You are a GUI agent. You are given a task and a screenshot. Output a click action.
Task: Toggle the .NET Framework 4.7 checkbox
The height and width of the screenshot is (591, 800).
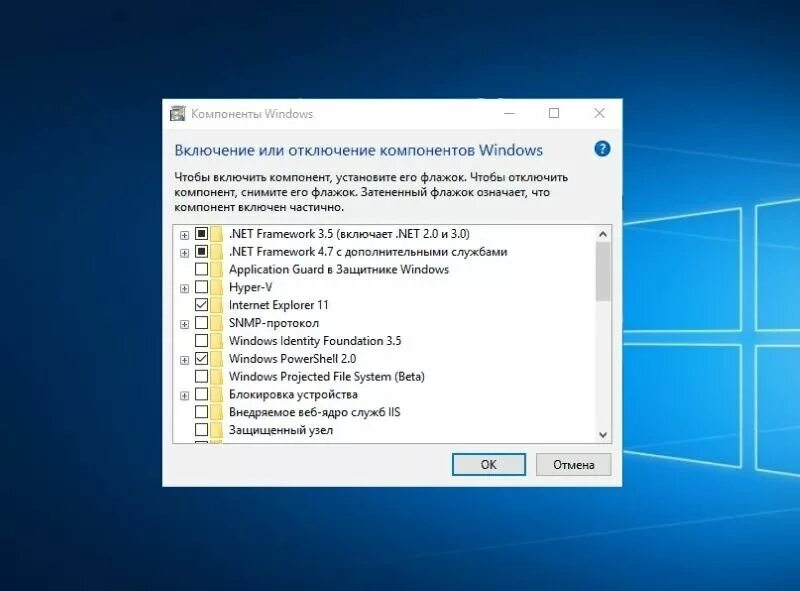(x=202, y=252)
